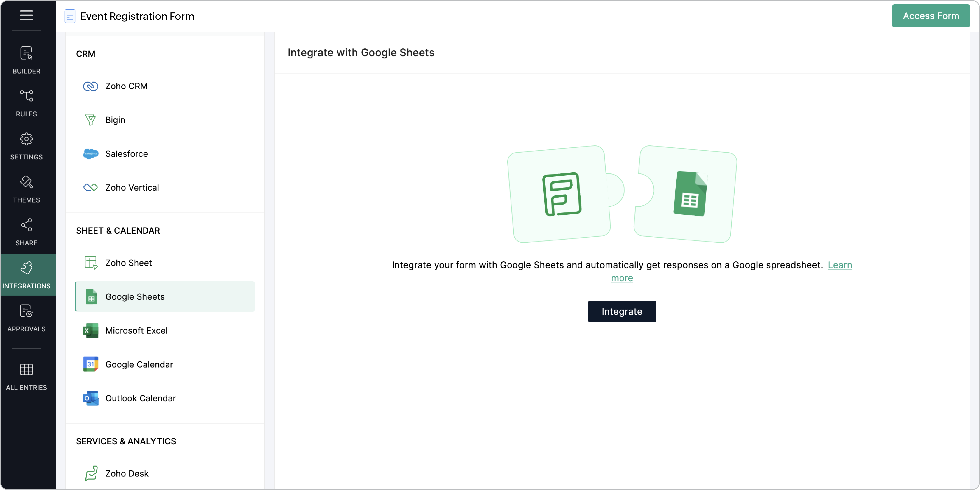Open Zoho Vertical integration
The image size is (980, 490).
[132, 188]
